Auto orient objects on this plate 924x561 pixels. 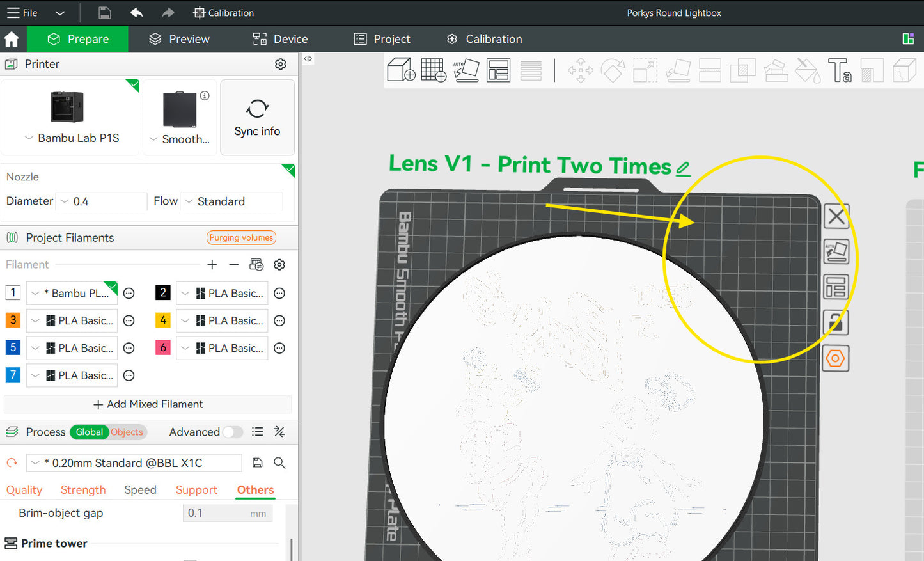[836, 251]
